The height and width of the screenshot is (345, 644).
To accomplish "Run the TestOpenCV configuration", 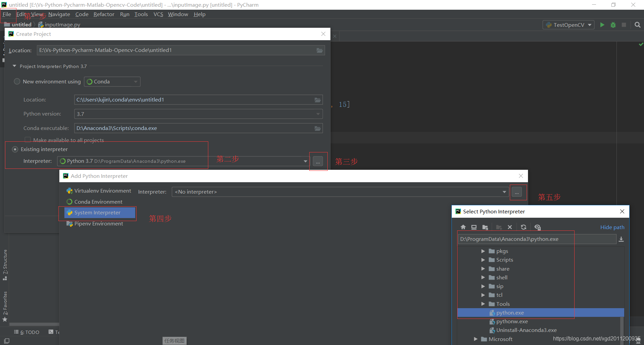I will click(x=602, y=24).
